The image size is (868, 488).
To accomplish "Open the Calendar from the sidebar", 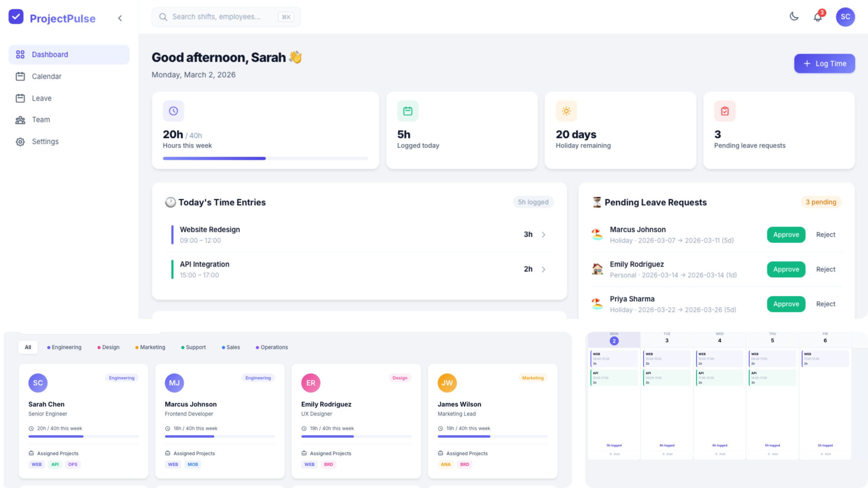I will coord(46,76).
